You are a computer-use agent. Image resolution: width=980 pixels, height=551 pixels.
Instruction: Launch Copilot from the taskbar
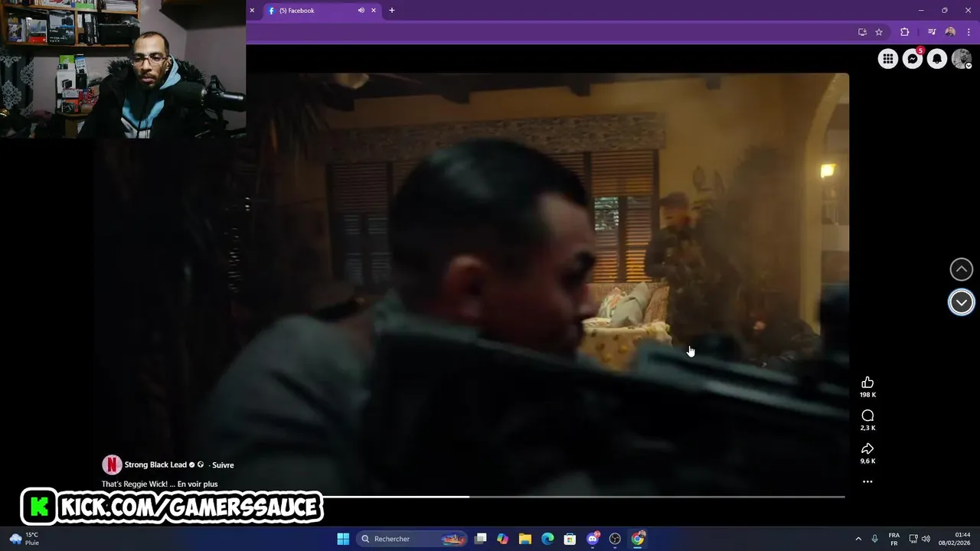click(502, 539)
